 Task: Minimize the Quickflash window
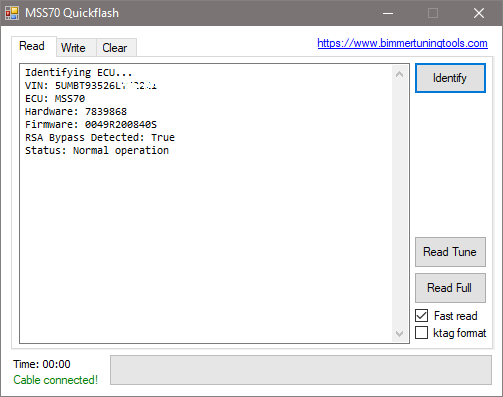388,13
